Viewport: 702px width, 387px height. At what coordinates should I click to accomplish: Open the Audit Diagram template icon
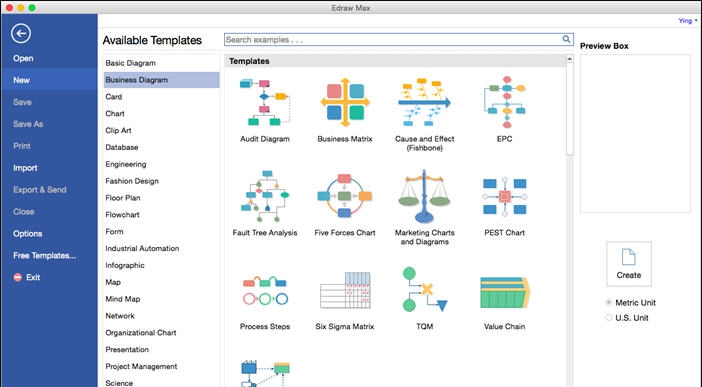click(x=265, y=102)
